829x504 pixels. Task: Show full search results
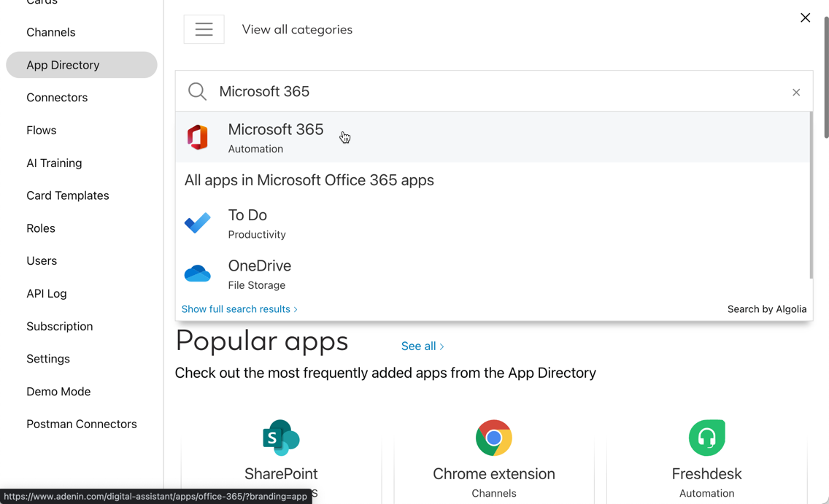coord(239,309)
